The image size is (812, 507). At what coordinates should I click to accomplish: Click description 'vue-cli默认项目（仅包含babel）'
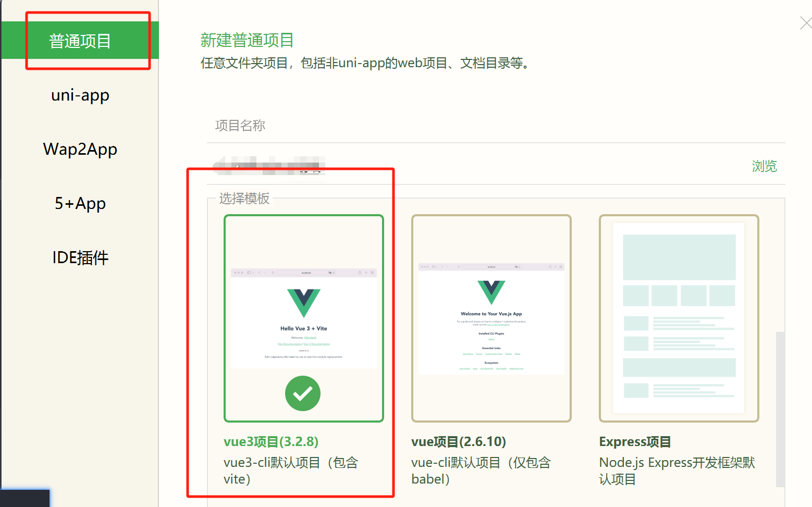click(x=481, y=471)
